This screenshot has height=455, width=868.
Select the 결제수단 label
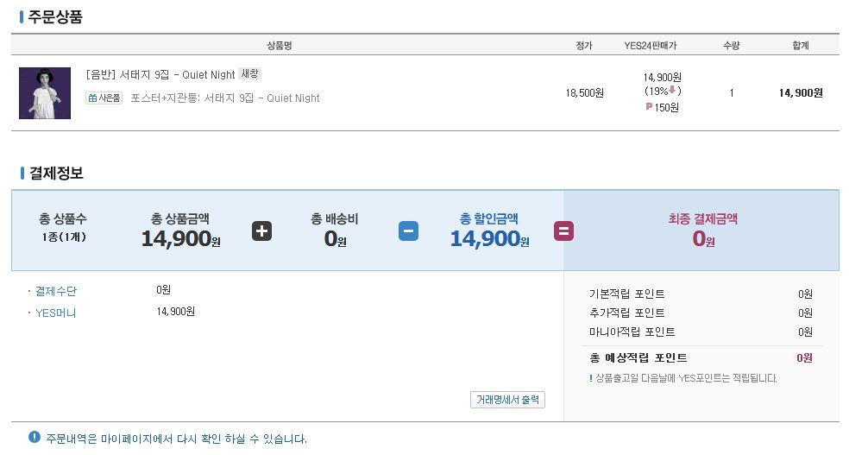coord(56,291)
